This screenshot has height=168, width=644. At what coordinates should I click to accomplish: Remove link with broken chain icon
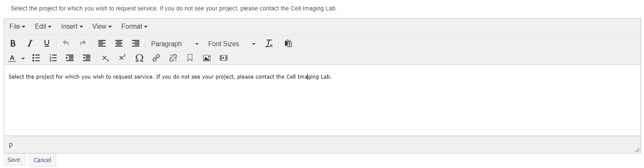point(173,58)
